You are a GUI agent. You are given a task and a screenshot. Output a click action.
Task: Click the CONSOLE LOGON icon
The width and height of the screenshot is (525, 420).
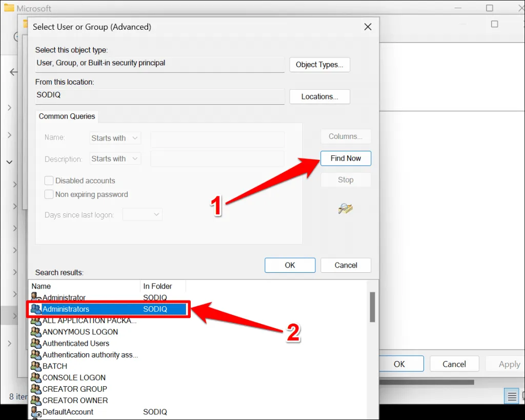point(36,377)
